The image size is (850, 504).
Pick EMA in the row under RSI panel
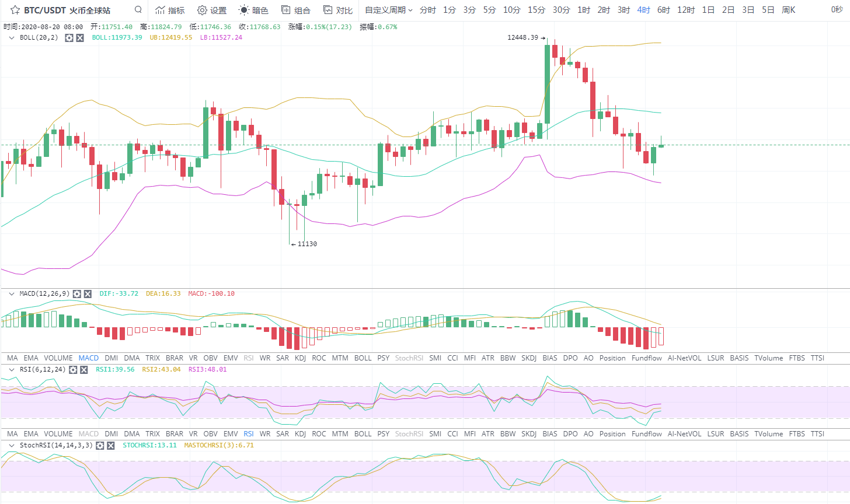point(31,434)
